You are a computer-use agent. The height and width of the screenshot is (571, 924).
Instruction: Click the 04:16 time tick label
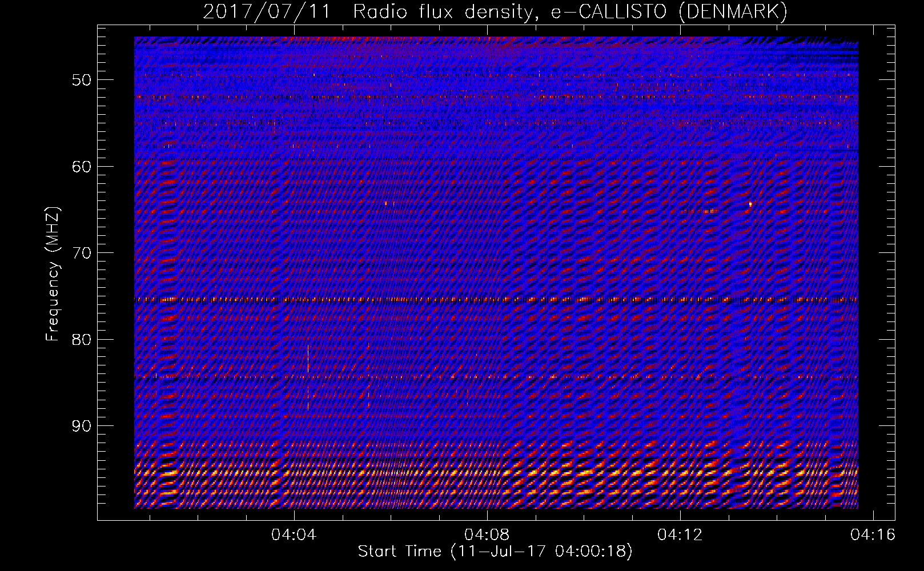(873, 535)
